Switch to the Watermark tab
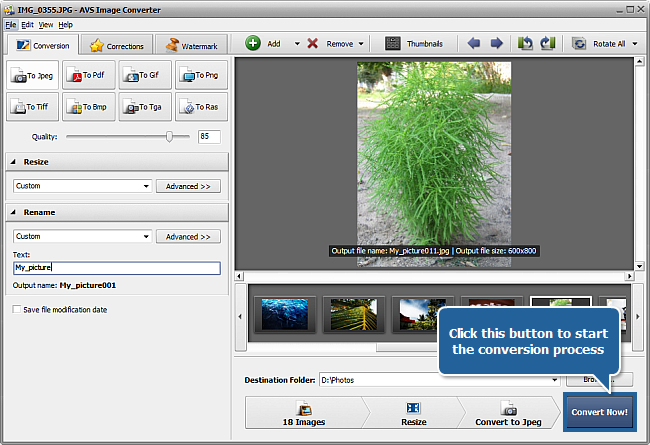The image size is (650, 445). point(192,46)
